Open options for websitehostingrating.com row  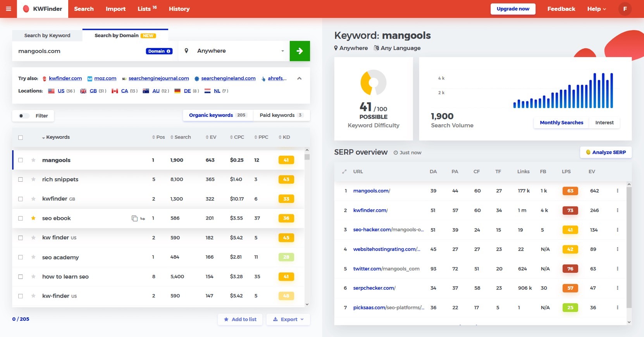pyautogui.click(x=617, y=249)
